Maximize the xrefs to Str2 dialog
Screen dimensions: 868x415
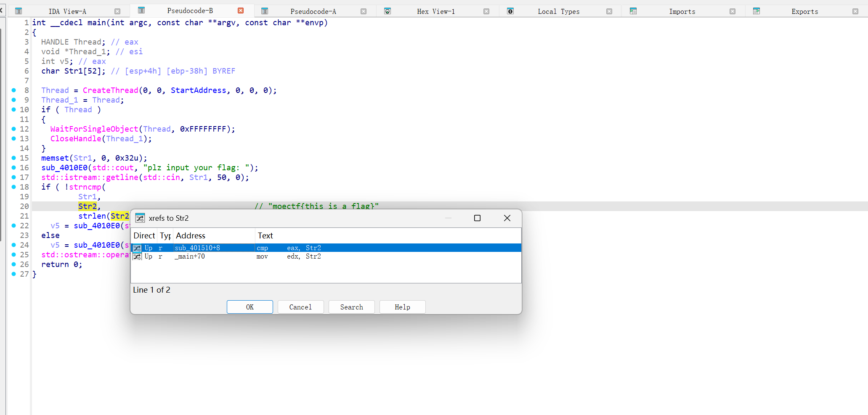tap(477, 218)
